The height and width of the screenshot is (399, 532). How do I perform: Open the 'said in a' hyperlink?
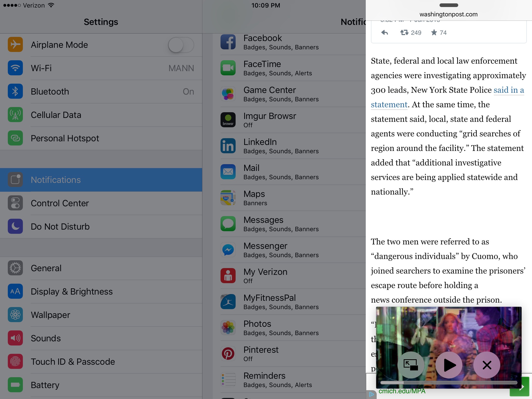(509, 90)
